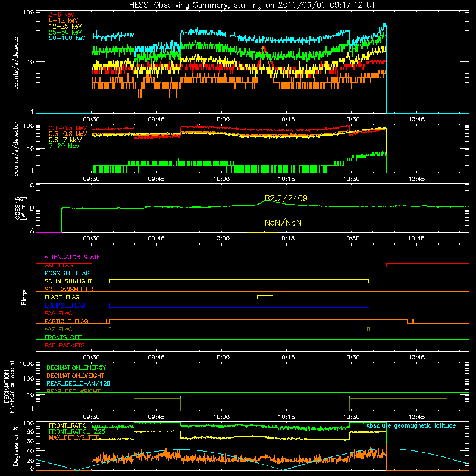Select the ECLIPSE_FLAG label

[65, 305]
